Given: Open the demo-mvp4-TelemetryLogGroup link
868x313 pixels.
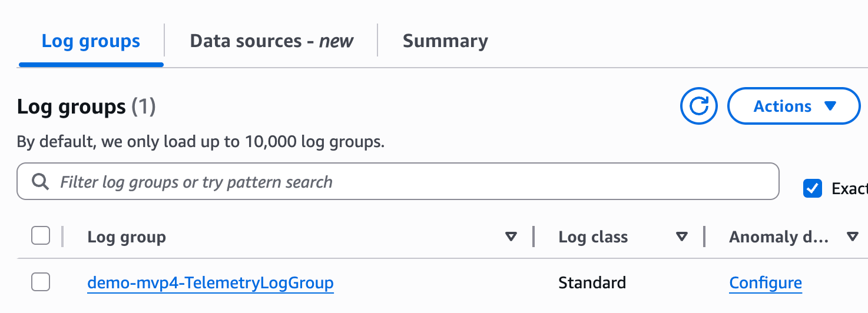Looking at the screenshot, I should pos(210,283).
